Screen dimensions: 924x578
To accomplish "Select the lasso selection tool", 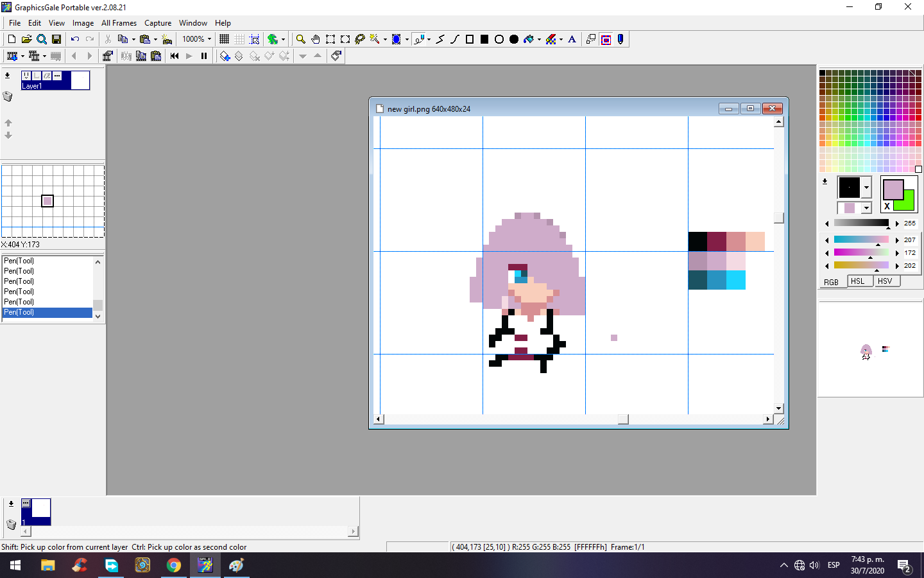I will click(359, 39).
